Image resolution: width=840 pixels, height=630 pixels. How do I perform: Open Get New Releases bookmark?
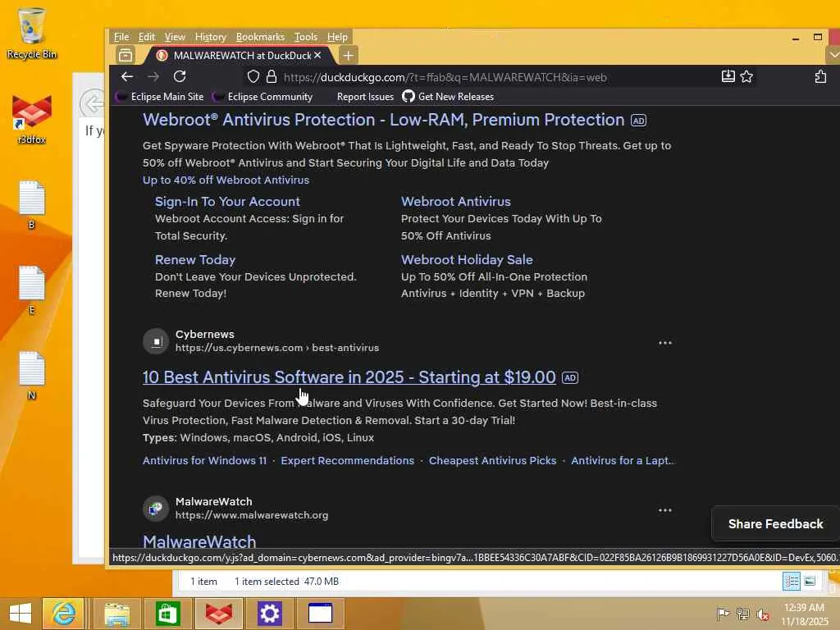coord(449,97)
